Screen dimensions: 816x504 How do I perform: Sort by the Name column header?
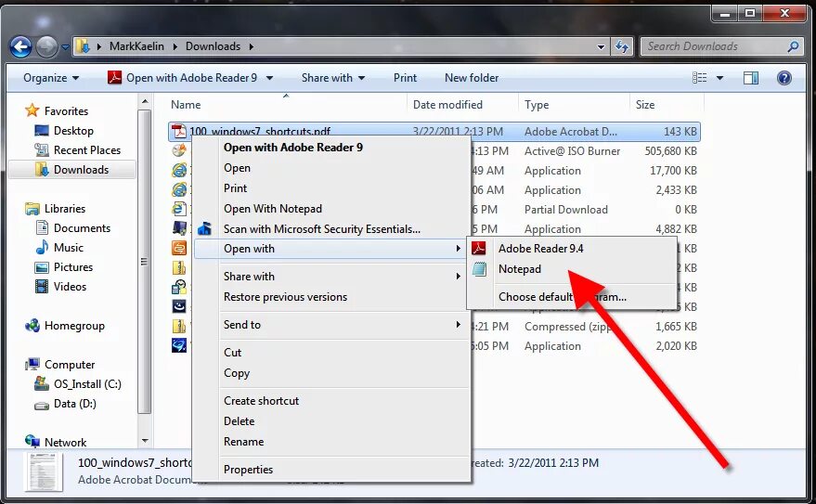pyautogui.click(x=186, y=105)
